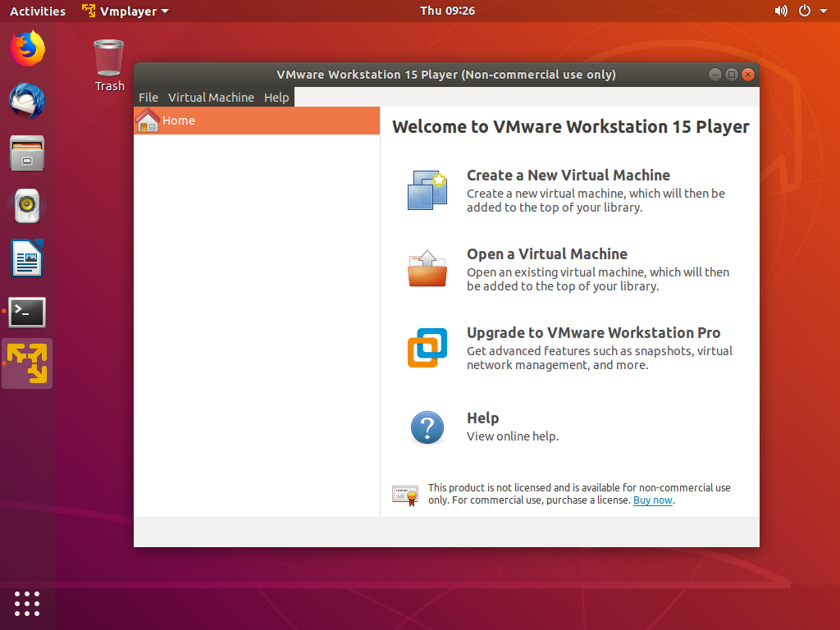Screen dimensions: 840x630
Task: Click the Open a Virtual Machine folder icon
Action: (x=427, y=268)
